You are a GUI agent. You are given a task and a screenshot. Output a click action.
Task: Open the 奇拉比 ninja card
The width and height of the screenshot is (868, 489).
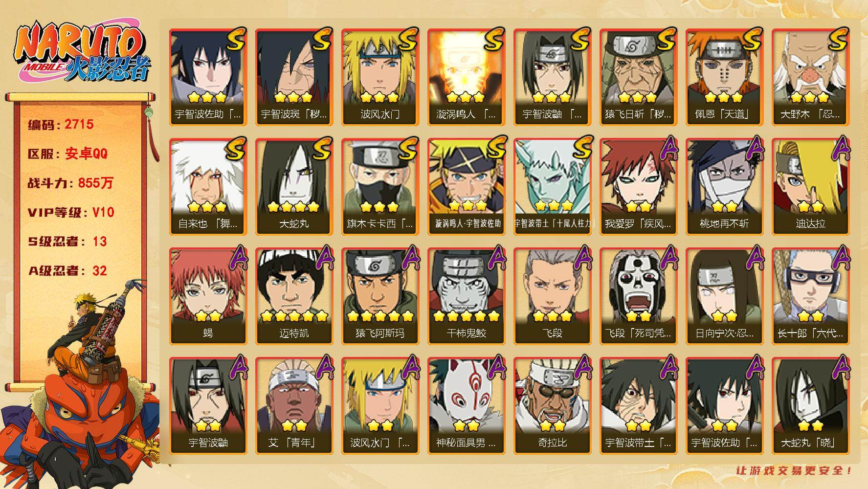[x=552, y=406]
